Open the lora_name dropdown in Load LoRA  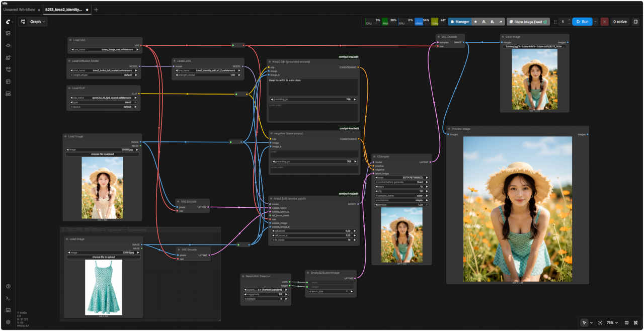point(208,70)
